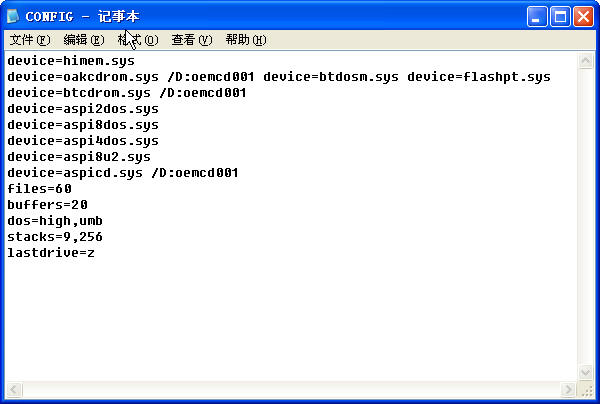The width and height of the screenshot is (600, 404).
Task: Click the Notepad icon in title bar
Action: point(13,16)
